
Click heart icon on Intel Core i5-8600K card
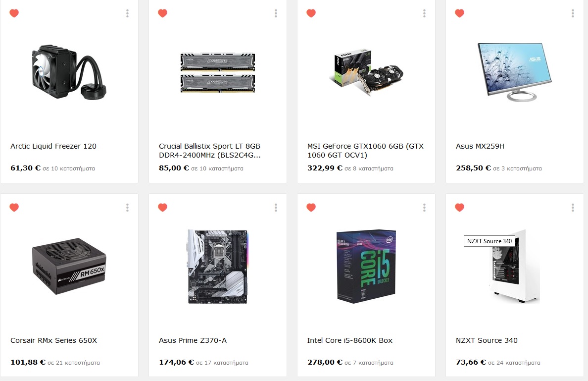(311, 208)
